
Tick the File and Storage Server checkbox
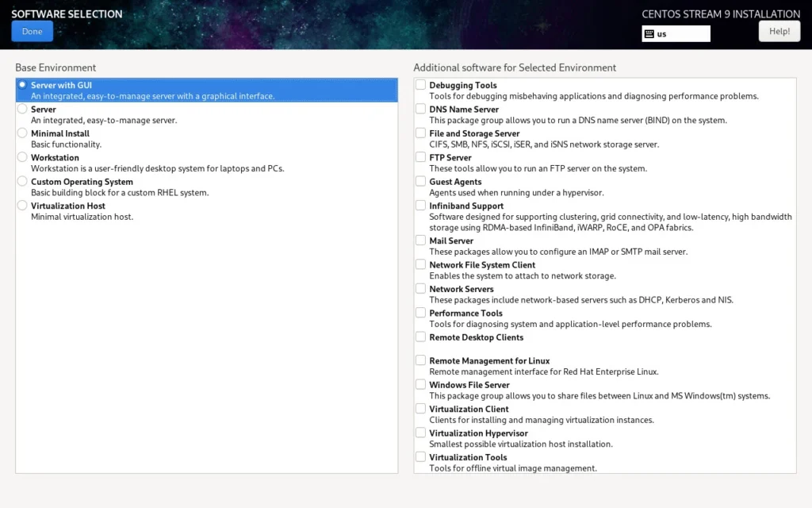(421, 133)
